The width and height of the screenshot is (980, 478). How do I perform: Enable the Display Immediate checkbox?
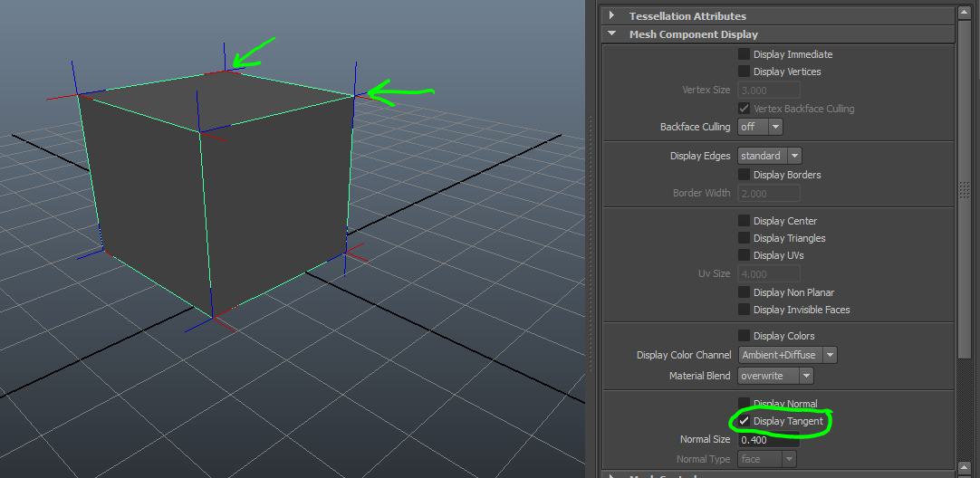coord(744,54)
